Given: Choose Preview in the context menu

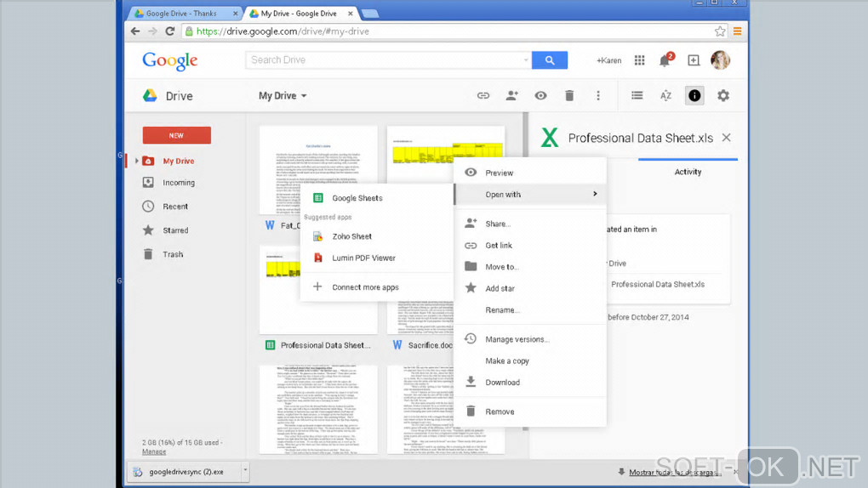Looking at the screenshot, I should tap(530, 173).
